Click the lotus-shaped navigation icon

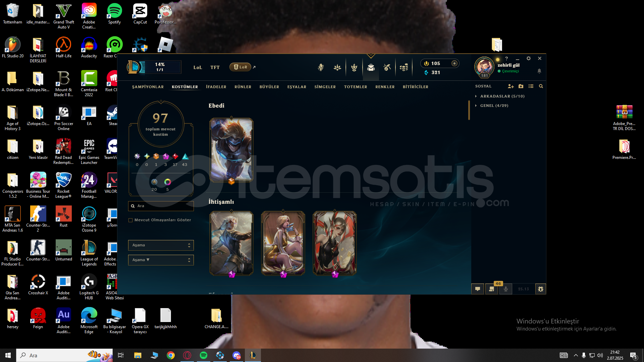[x=337, y=67]
